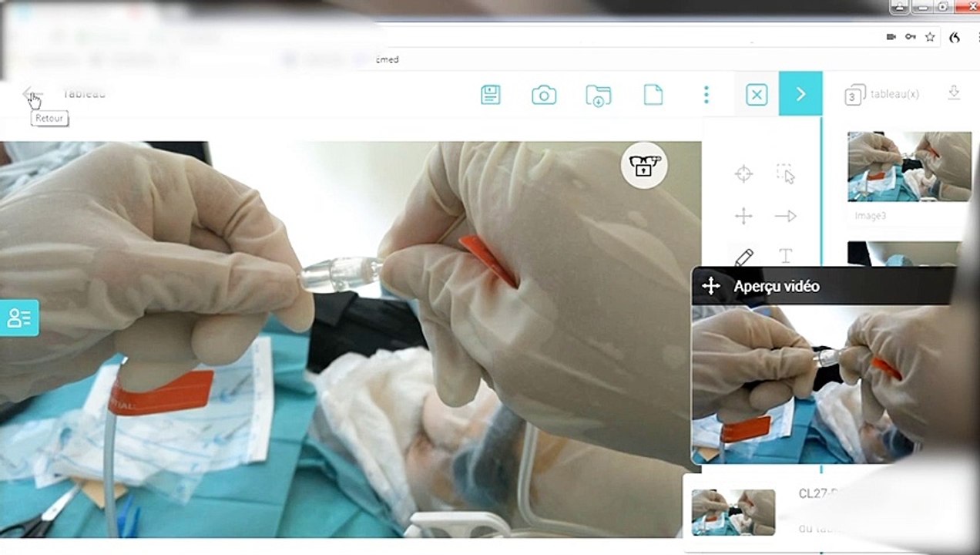
Task: Open the teal contact list side tab
Action: coord(19,318)
